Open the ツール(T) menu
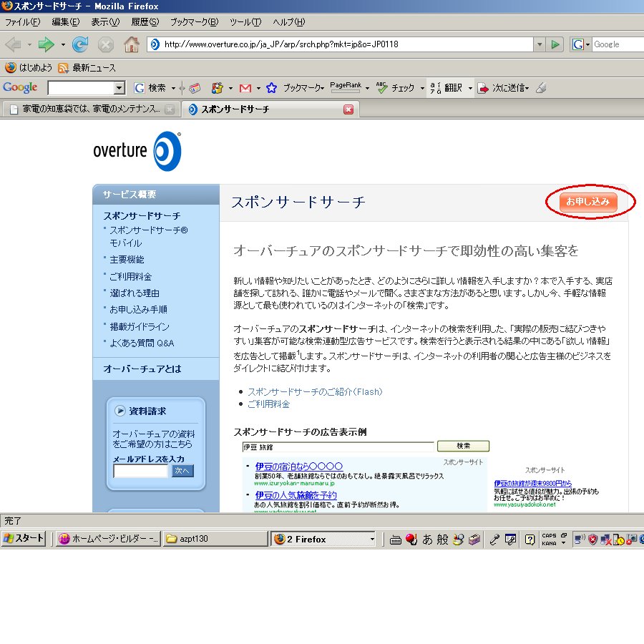Screen dimensions: 644x644 coord(245,22)
